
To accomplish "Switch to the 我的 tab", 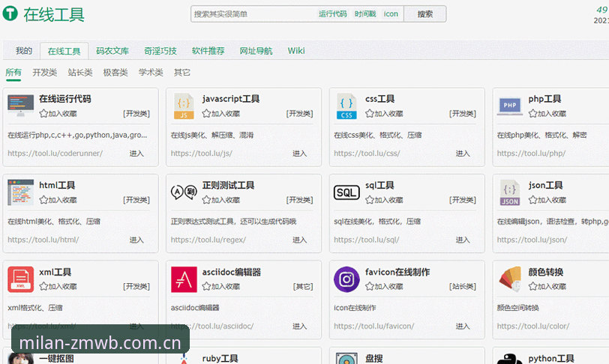I will tap(24, 51).
